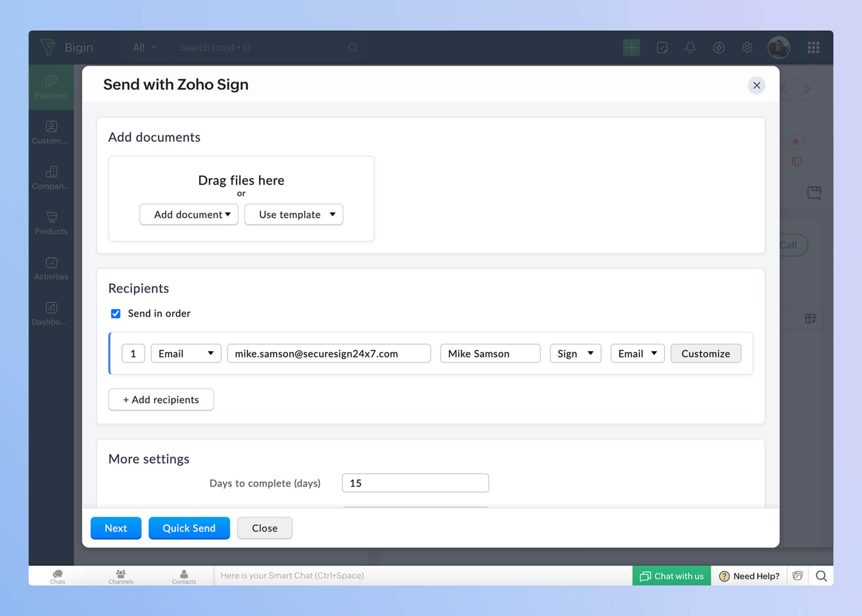Go to Companies in sidebar
The height and width of the screenshot is (616, 862).
51,178
